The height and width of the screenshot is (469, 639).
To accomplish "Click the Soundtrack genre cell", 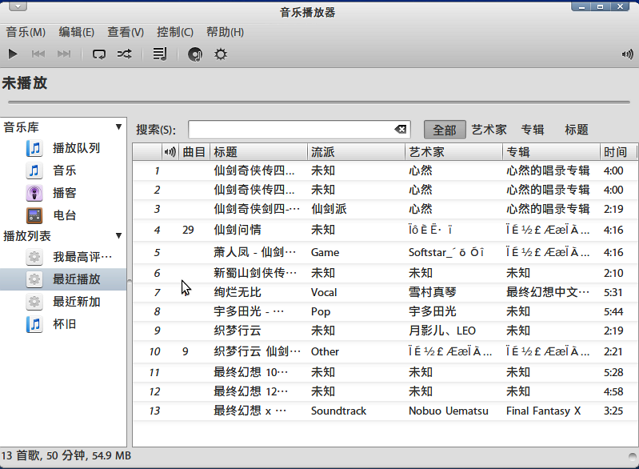I will click(339, 411).
